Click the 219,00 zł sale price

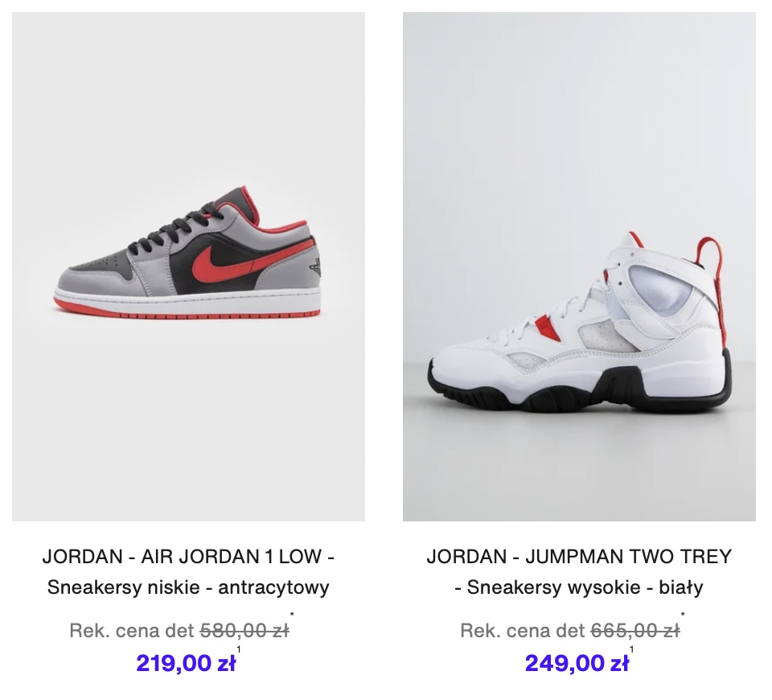pyautogui.click(x=186, y=663)
